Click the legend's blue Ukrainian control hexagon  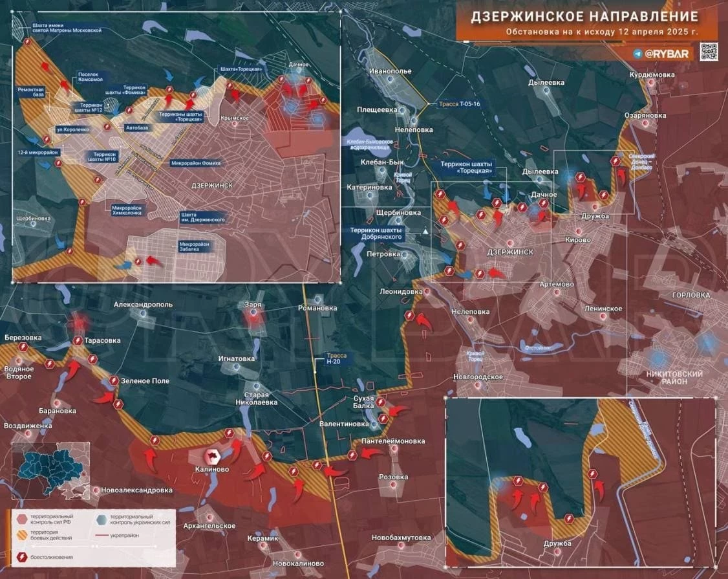[100, 519]
